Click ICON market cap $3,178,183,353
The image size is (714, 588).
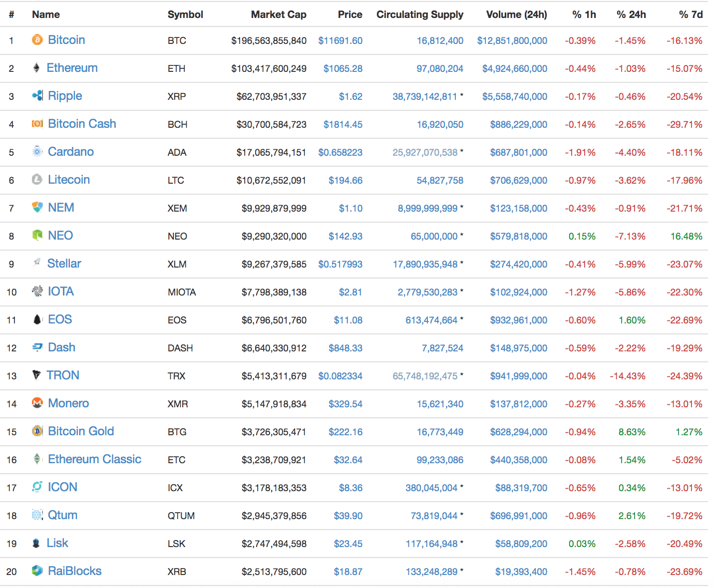pos(274,488)
